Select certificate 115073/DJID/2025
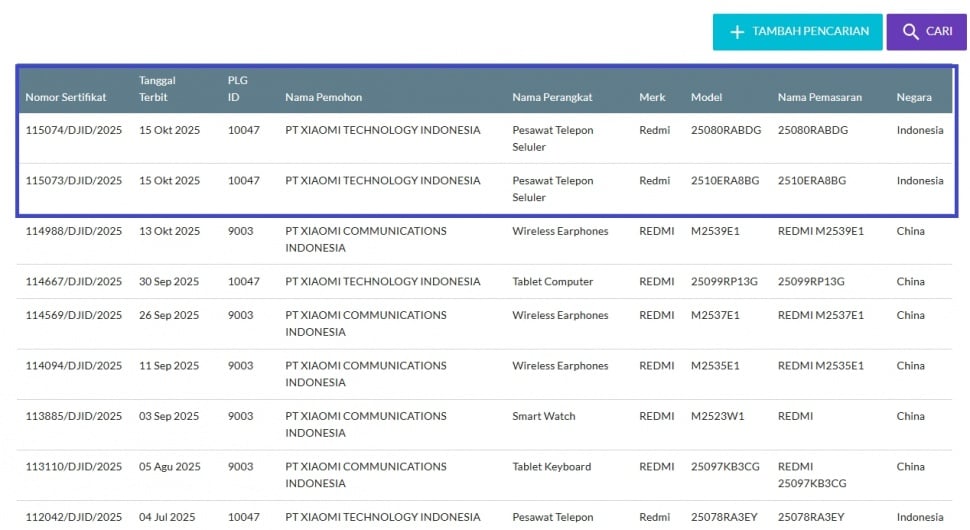The height and width of the screenshot is (530, 970). pos(74,181)
